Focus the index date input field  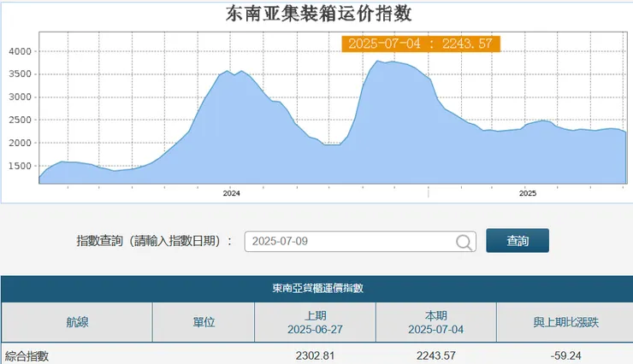(360, 242)
